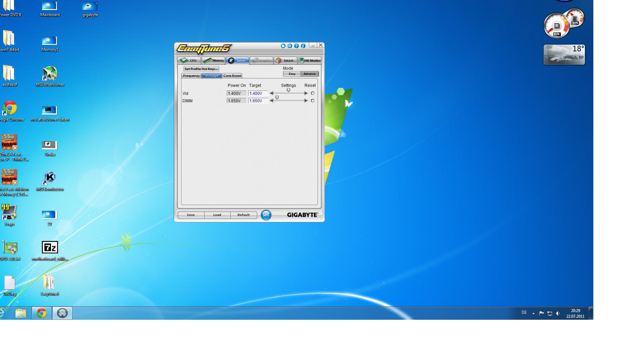Click the network icon in system tray
The width and height of the screenshot is (644, 362).
point(550,313)
